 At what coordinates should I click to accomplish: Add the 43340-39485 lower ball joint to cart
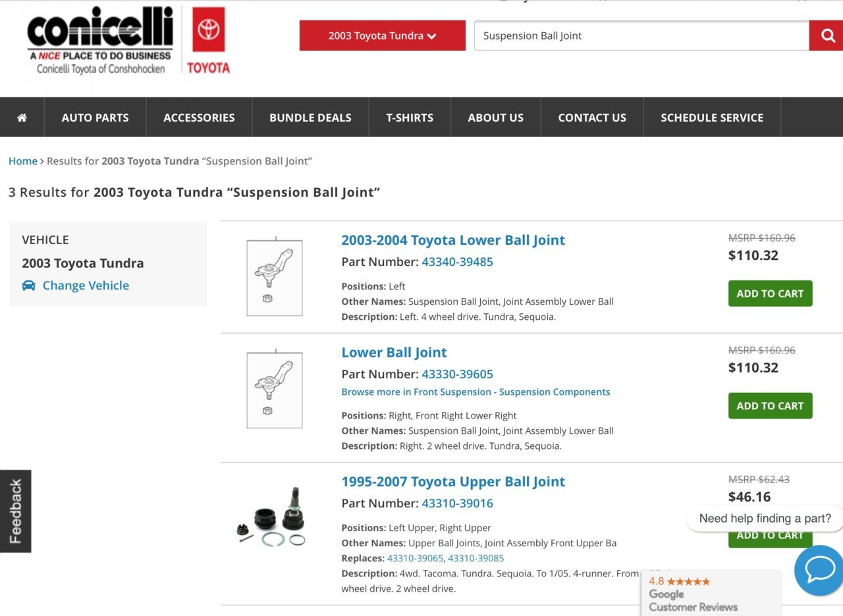[x=770, y=294]
